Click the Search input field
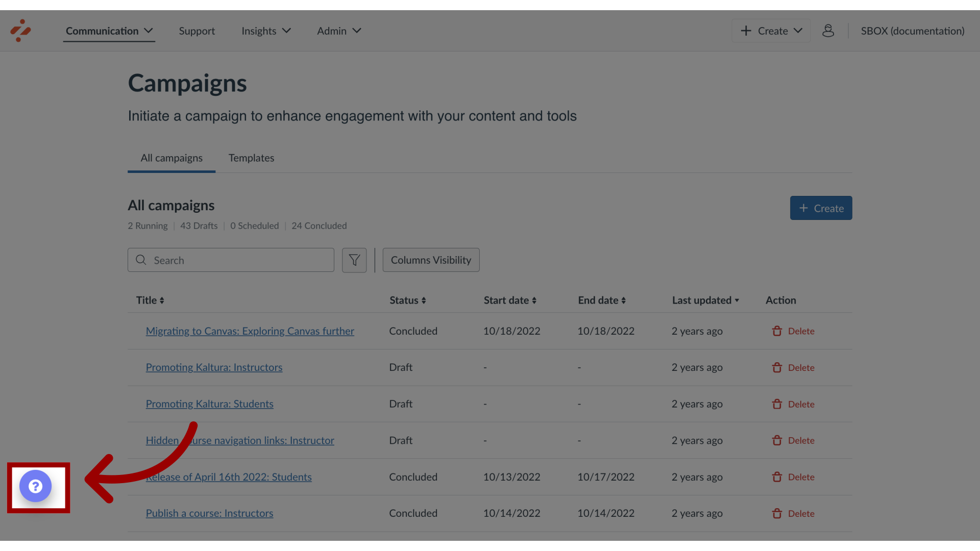The image size is (980, 551). click(231, 260)
